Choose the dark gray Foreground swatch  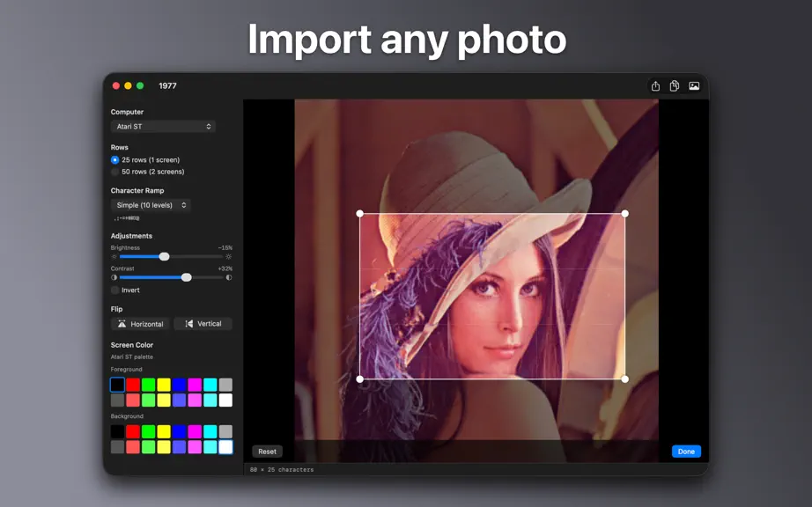tap(117, 400)
